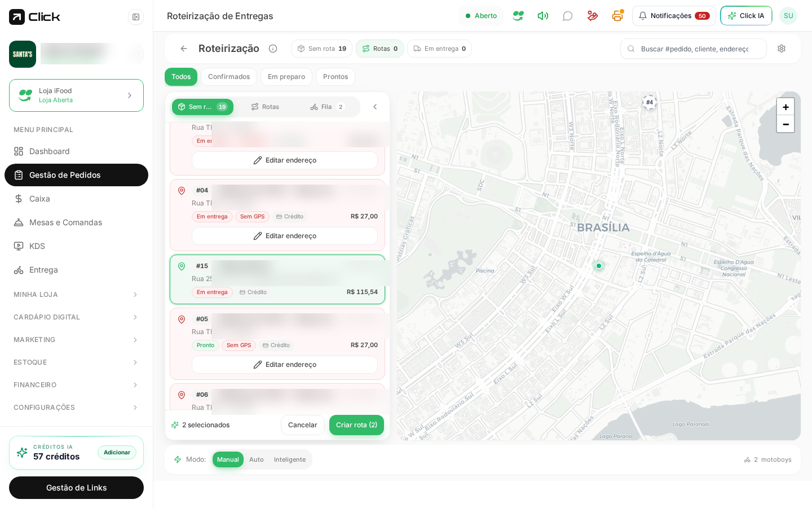This screenshot has height=508, width=812.
Task: Expand the MINHA LOJA section
Action: pyautogui.click(x=76, y=295)
